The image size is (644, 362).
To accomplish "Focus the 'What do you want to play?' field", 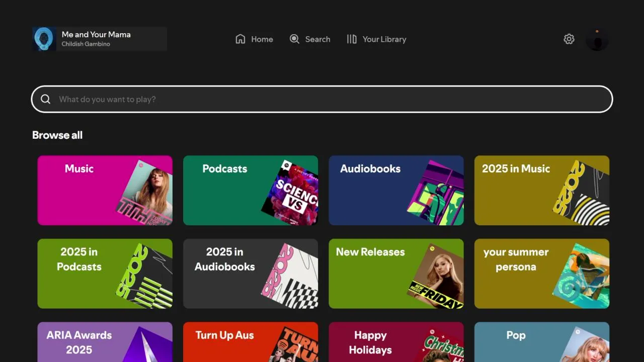I will (x=322, y=99).
